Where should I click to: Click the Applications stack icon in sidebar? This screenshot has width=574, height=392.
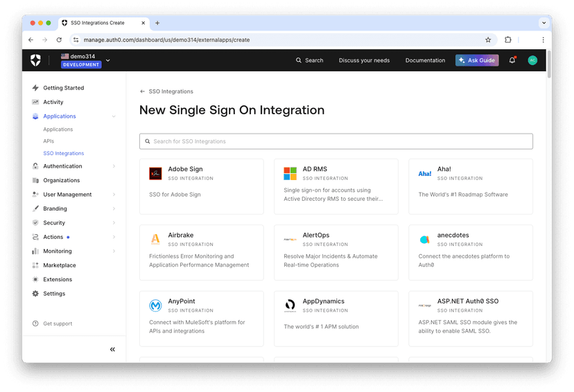click(35, 116)
